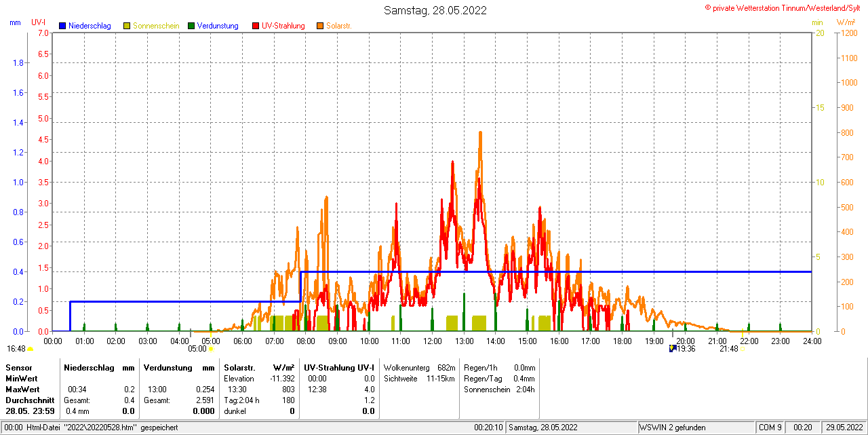Click the Regen/1h 0.0mm entry
Image resolution: width=868 pixels, height=435 pixels.
click(500, 367)
